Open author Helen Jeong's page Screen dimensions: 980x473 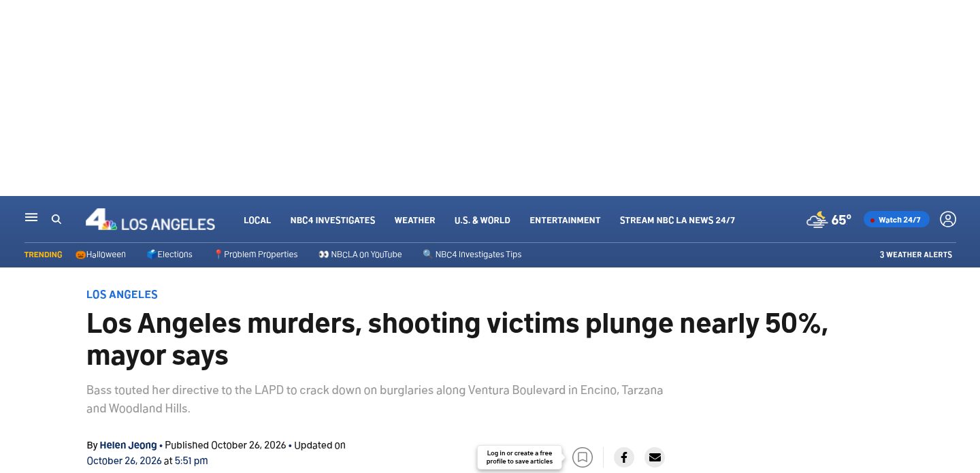pos(128,445)
